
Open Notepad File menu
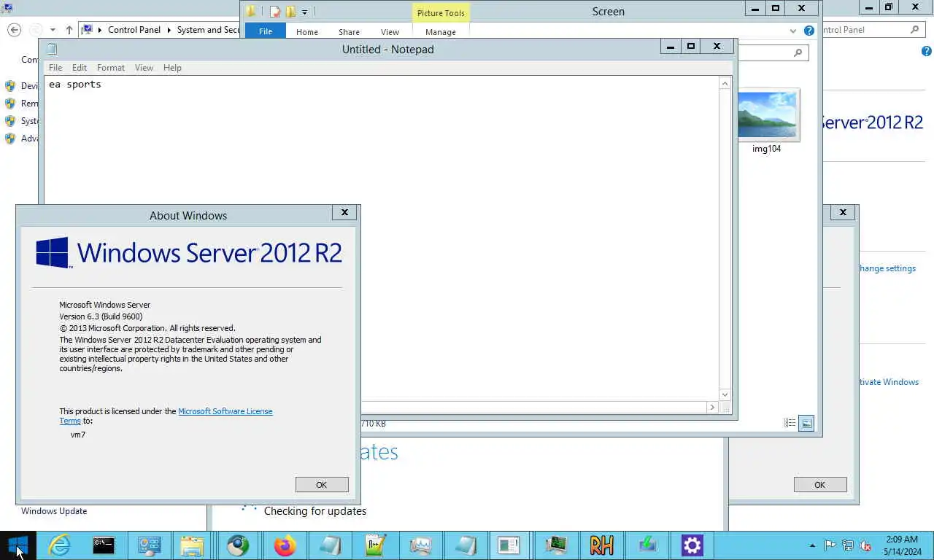coord(55,68)
